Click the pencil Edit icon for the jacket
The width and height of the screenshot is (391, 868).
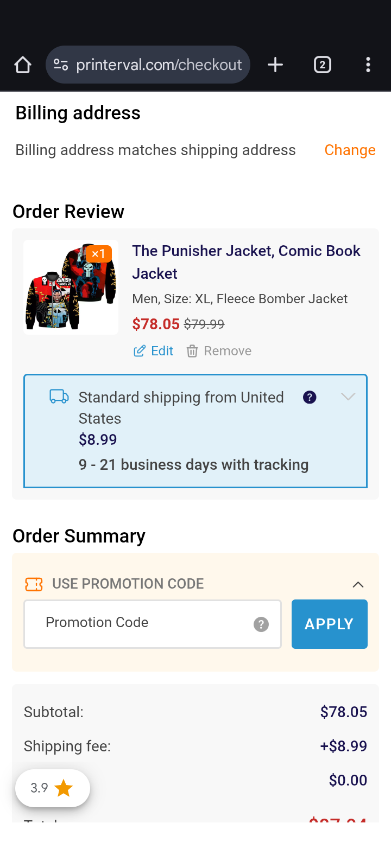pos(140,352)
